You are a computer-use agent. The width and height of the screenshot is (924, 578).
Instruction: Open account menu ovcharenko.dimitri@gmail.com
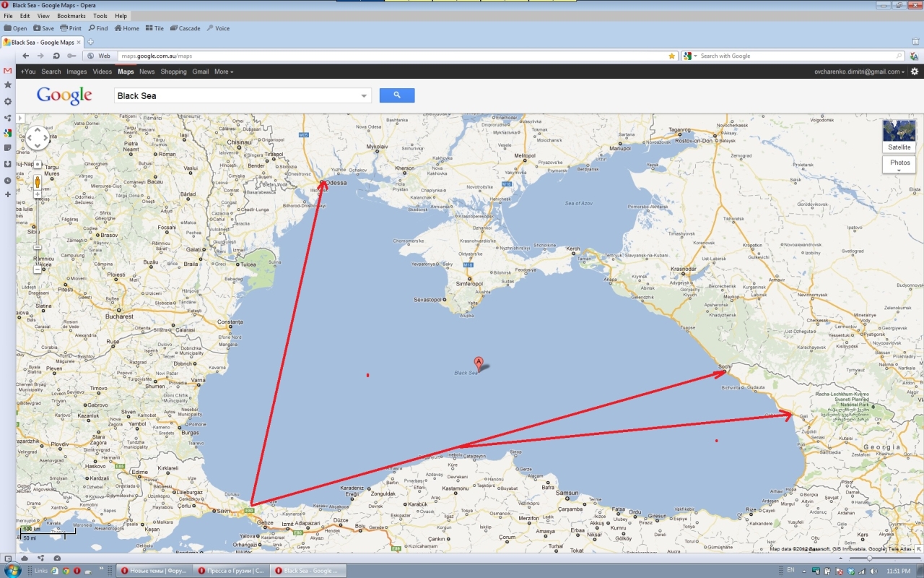coord(859,72)
